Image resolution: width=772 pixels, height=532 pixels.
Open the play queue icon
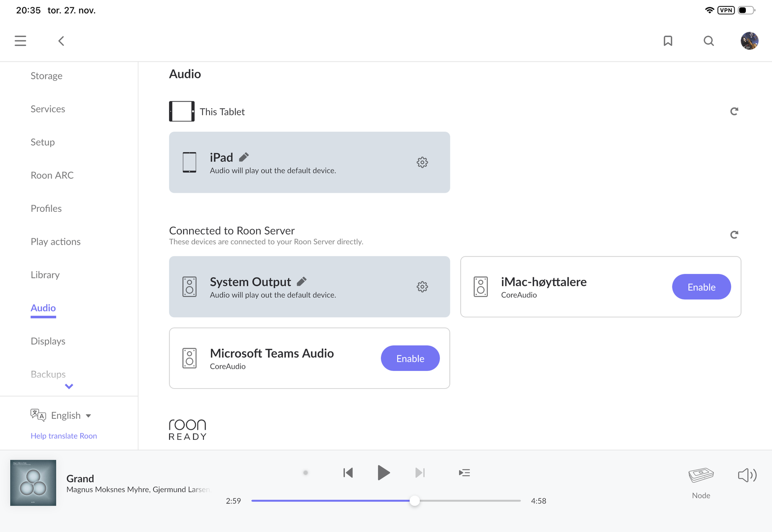[x=464, y=473]
